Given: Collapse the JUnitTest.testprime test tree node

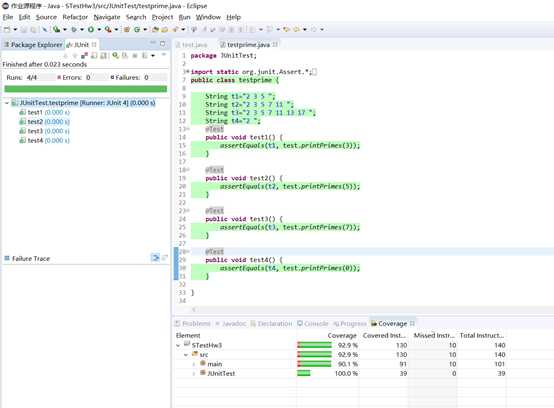Looking at the screenshot, I should click(7, 103).
